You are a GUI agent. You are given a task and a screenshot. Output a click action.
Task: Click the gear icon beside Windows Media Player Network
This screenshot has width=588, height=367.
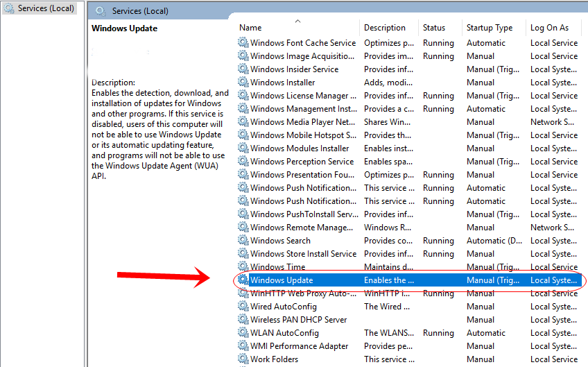[x=243, y=121]
